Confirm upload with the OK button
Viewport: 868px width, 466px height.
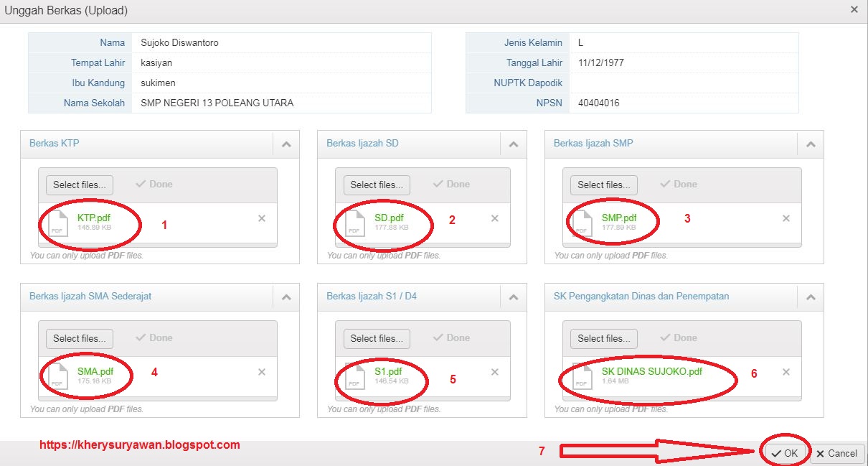784,453
